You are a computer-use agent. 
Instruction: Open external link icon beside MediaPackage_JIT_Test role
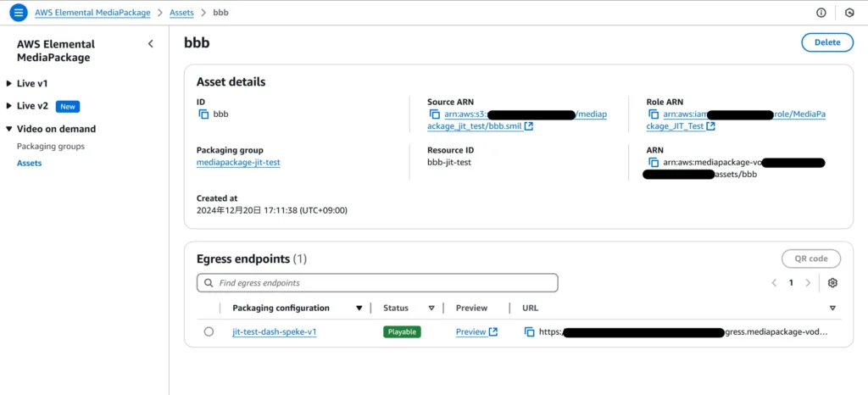click(711, 126)
